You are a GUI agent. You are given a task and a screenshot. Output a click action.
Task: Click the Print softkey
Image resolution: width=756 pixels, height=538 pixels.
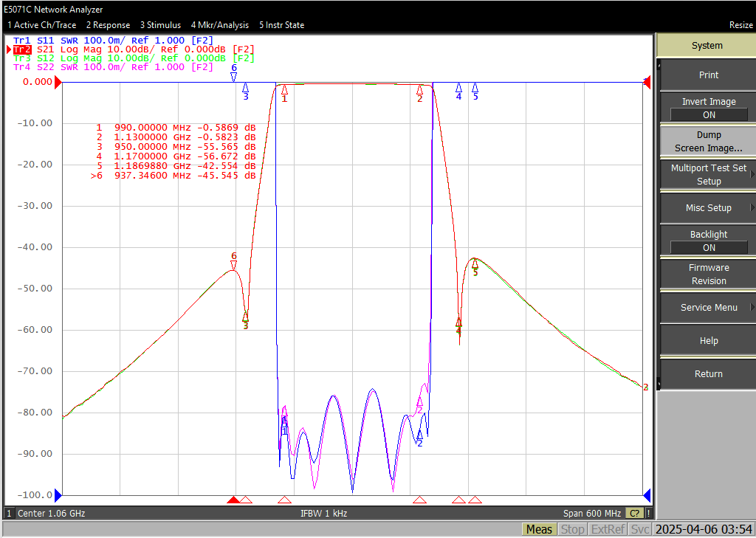click(707, 75)
